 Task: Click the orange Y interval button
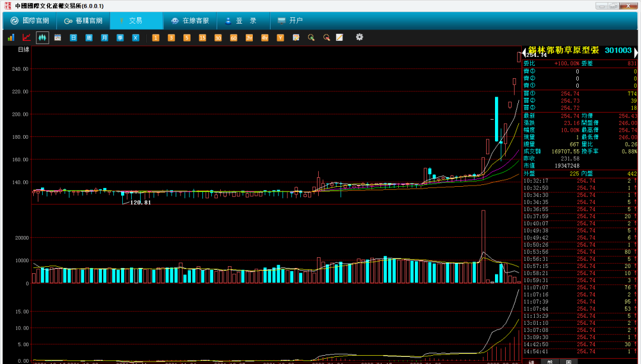280,37
